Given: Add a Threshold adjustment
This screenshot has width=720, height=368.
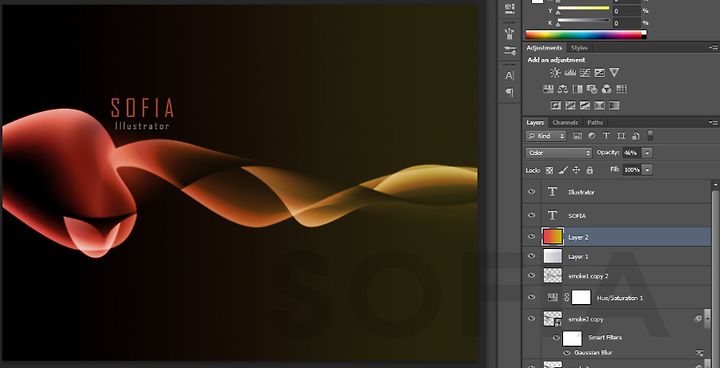Looking at the screenshot, I should coord(585,106).
